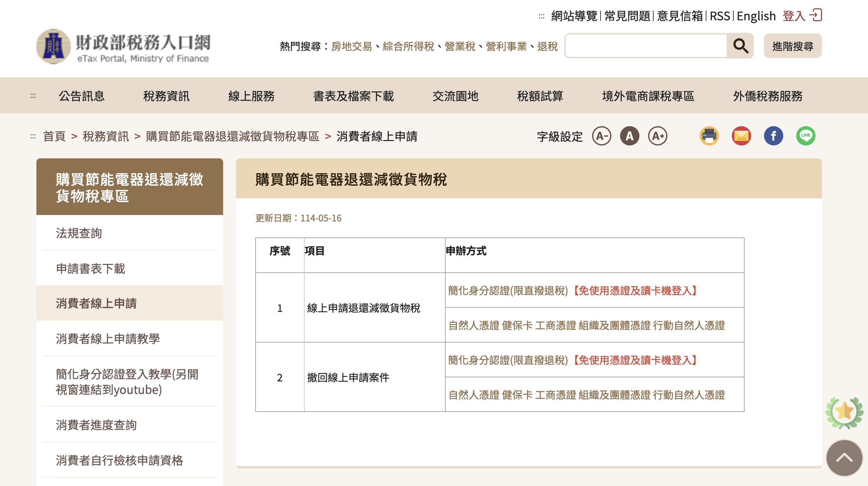Click 撤回線上申請案件 cell text

[348, 378]
